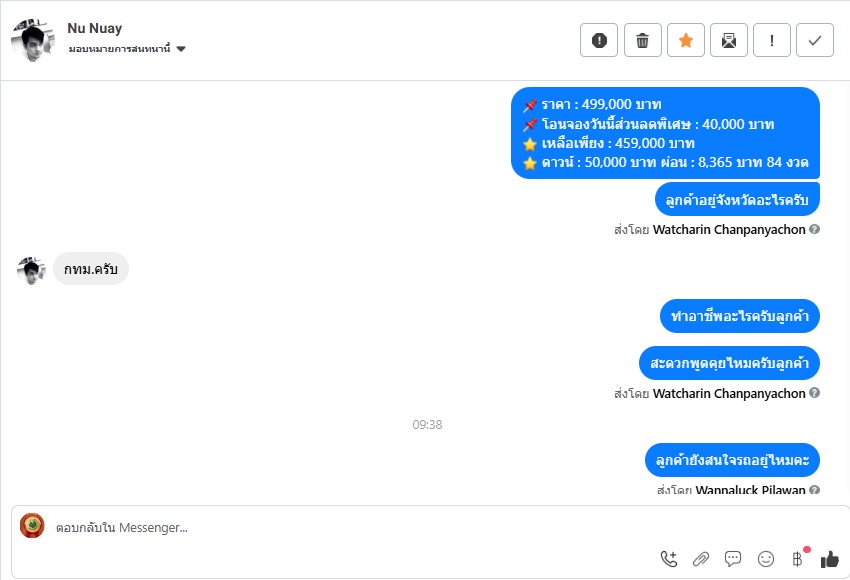
Task: Mark conversation as spam icon
Action: point(599,40)
